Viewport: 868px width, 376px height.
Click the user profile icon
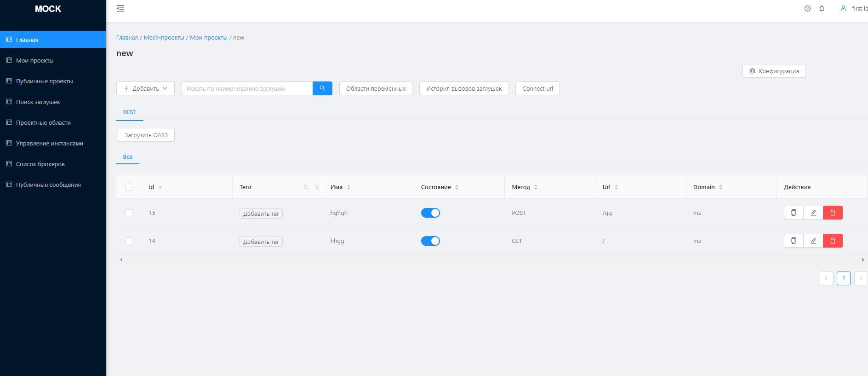pos(843,8)
